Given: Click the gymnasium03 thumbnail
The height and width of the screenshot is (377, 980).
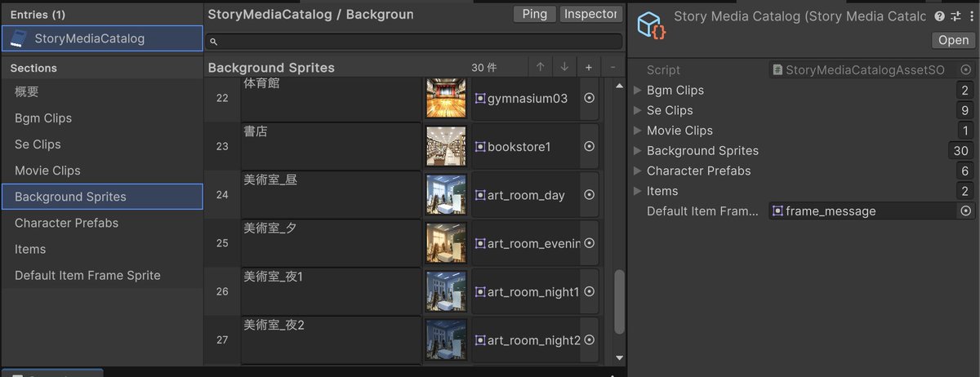Looking at the screenshot, I should 446,98.
